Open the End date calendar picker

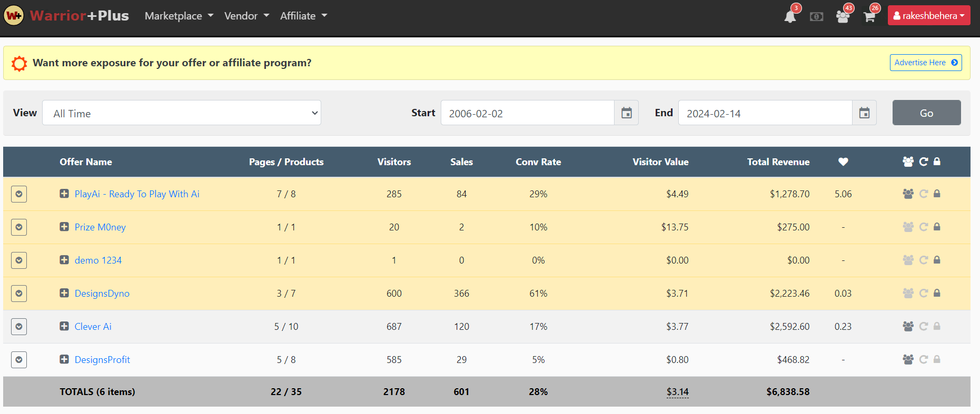864,113
